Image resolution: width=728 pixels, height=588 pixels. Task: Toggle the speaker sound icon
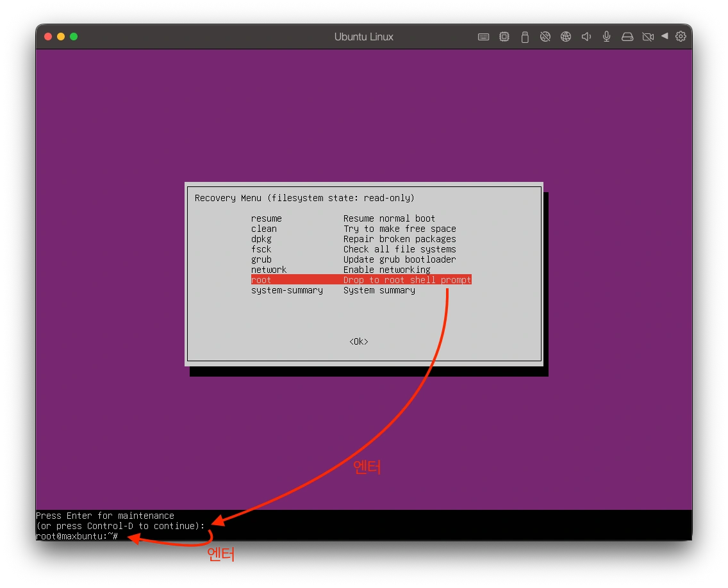[x=586, y=37]
